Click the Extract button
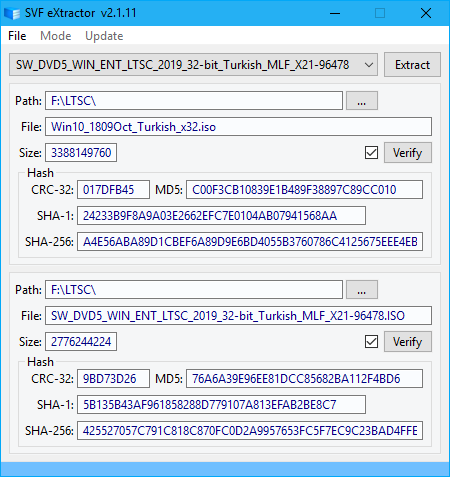 coord(412,65)
